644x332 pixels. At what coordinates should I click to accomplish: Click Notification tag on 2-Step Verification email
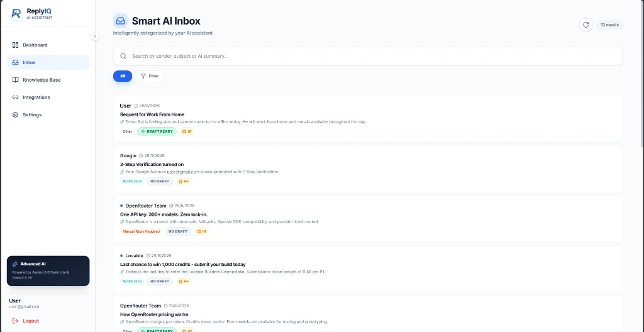click(x=132, y=181)
